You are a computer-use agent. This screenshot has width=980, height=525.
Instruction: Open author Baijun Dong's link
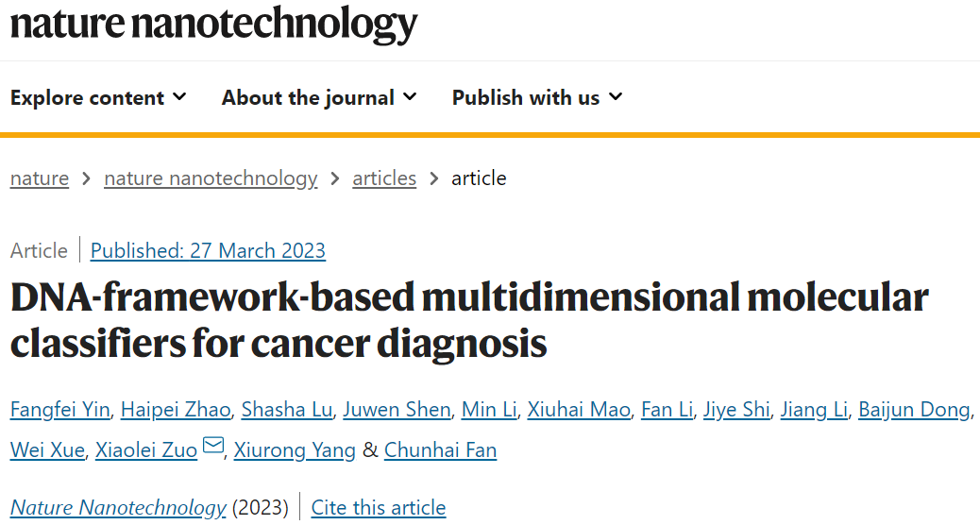click(914, 410)
